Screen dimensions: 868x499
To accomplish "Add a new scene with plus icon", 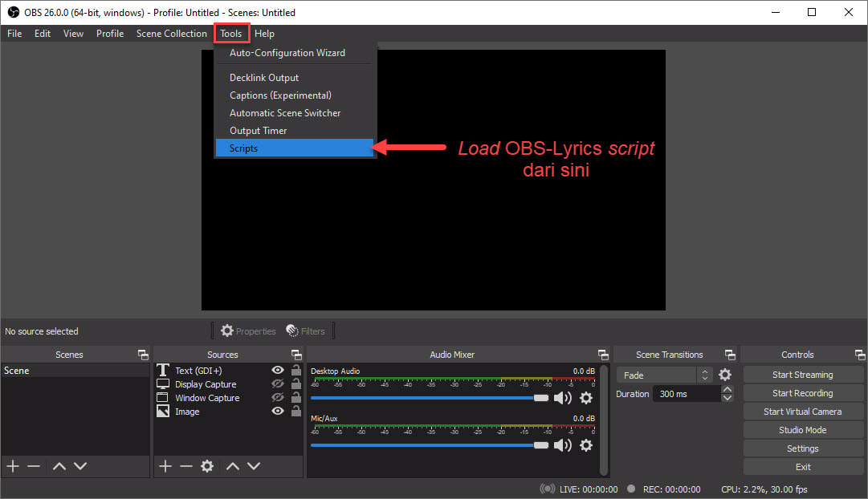I will pyautogui.click(x=13, y=466).
